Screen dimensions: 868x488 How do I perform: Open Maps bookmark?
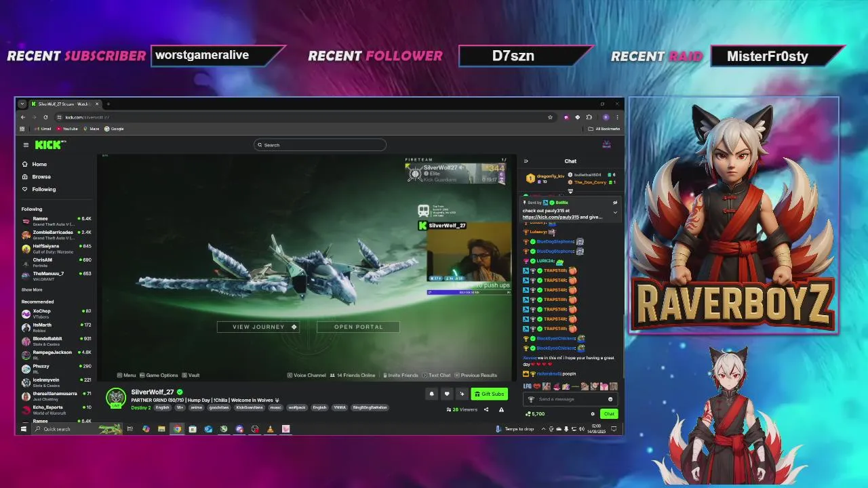tap(92, 129)
